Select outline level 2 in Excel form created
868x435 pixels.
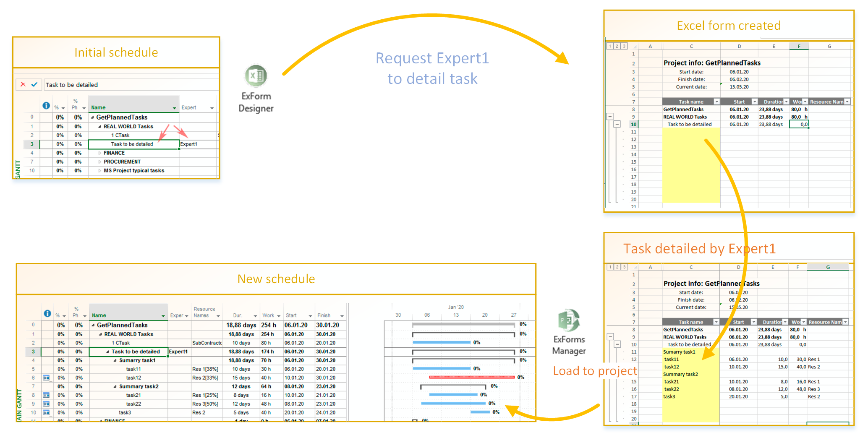point(617,46)
